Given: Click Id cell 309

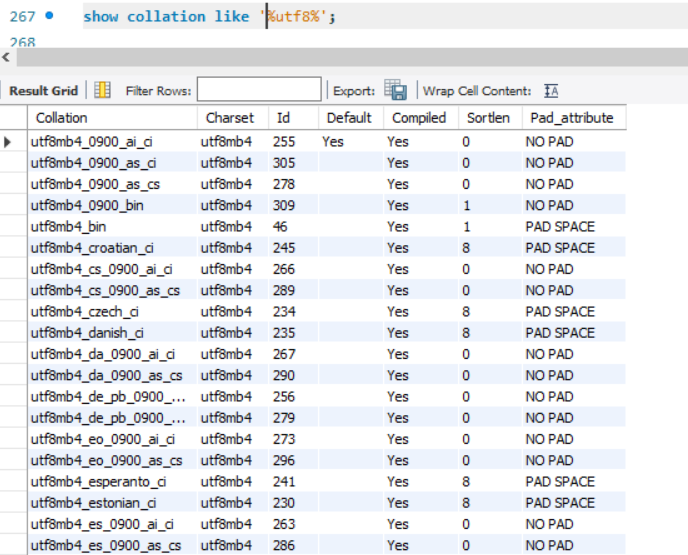Looking at the screenshot, I should point(294,205).
